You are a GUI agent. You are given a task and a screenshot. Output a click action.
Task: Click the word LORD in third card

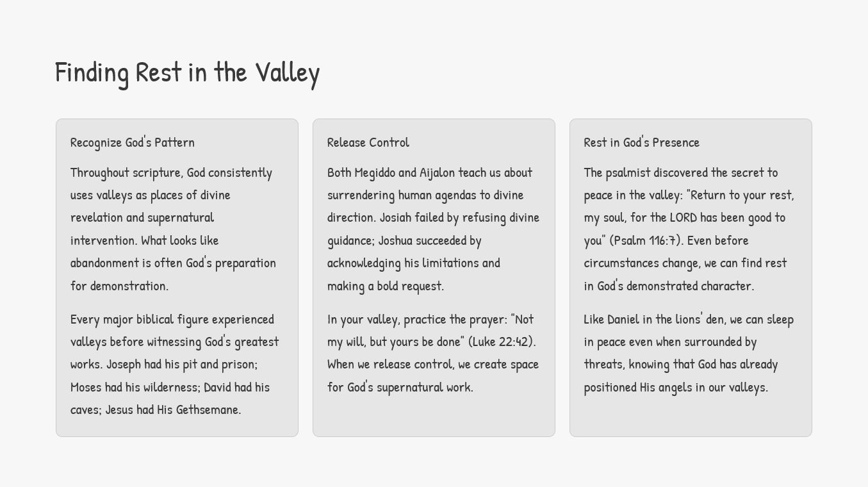(x=684, y=218)
